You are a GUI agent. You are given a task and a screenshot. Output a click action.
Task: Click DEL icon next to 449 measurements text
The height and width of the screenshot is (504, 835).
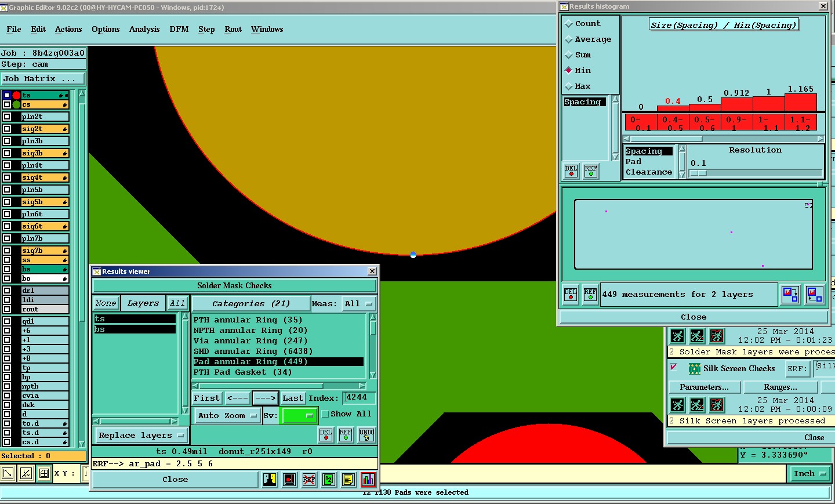(571, 295)
